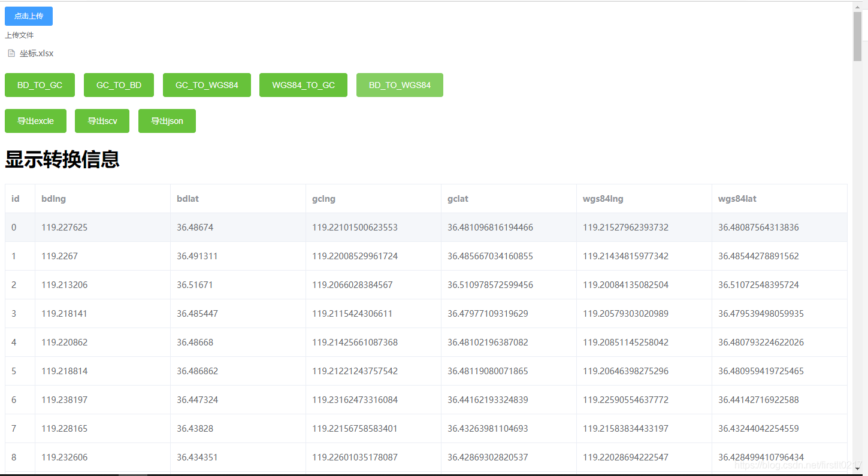Screen dimensions: 868x476
Task: Select the bdlat column header
Action: (238, 199)
